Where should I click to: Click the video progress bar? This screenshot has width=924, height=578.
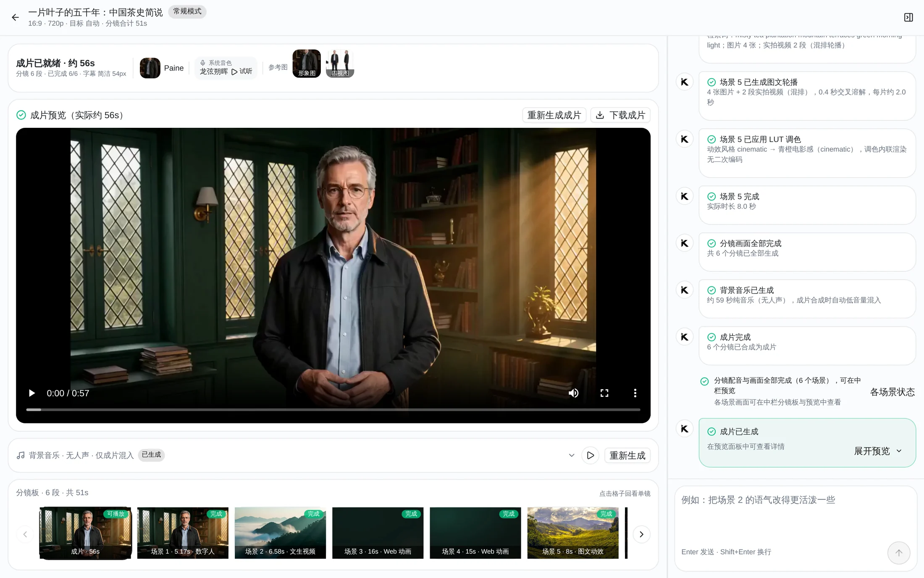[333, 409]
